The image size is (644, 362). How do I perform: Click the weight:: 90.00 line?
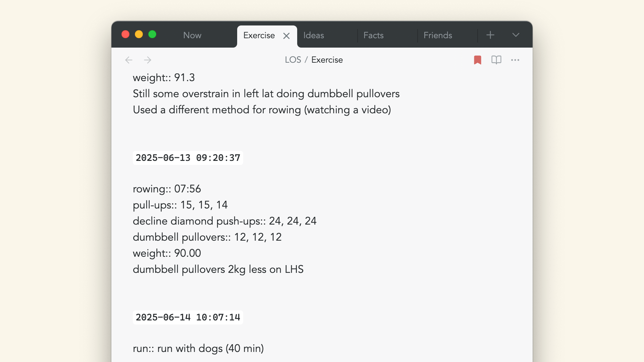pyautogui.click(x=167, y=253)
